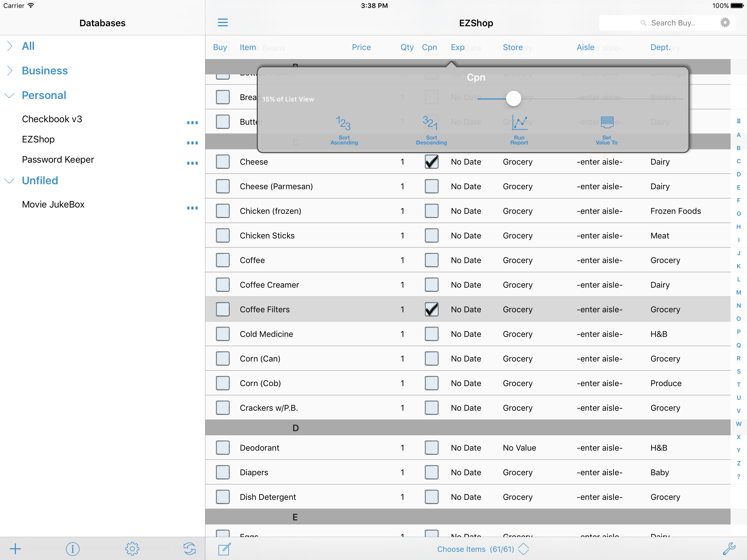Toggle coupon checkbox for Coffee Filters
The height and width of the screenshot is (560, 747).
coord(431,309)
